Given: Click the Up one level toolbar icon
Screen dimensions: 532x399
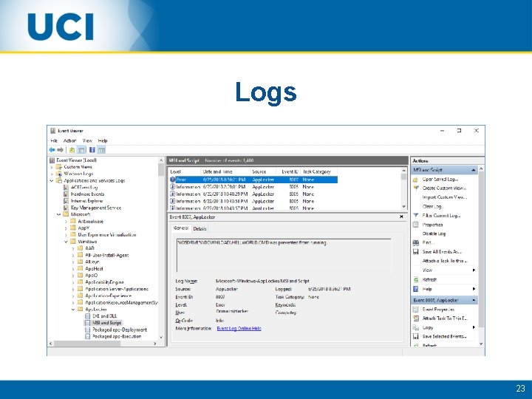Looking at the screenshot, I should [x=72, y=150].
